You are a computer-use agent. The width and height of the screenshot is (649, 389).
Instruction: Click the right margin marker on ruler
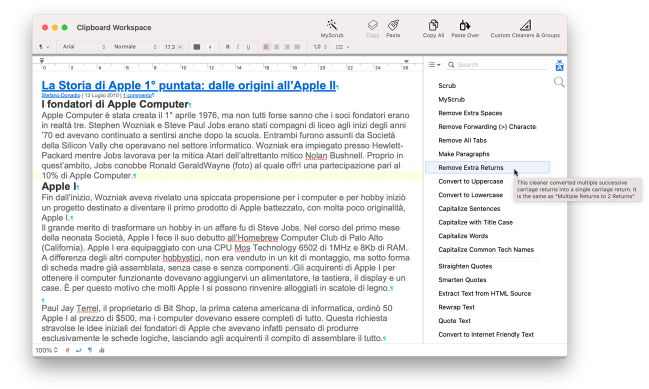(406, 61)
